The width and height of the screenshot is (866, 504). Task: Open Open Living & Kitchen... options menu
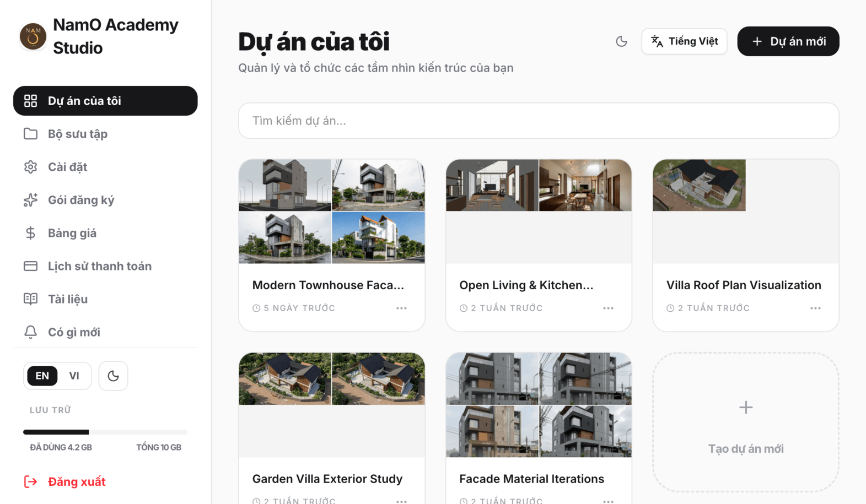click(x=608, y=308)
